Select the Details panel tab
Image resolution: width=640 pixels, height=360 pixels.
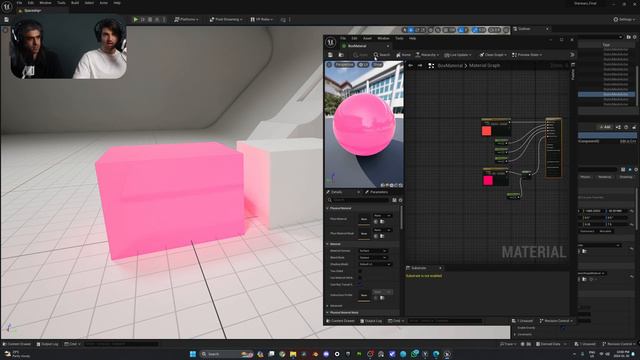pyautogui.click(x=336, y=192)
